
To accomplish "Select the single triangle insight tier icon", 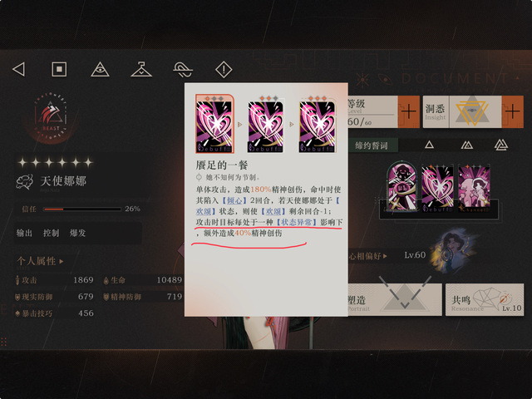I will point(429,145).
